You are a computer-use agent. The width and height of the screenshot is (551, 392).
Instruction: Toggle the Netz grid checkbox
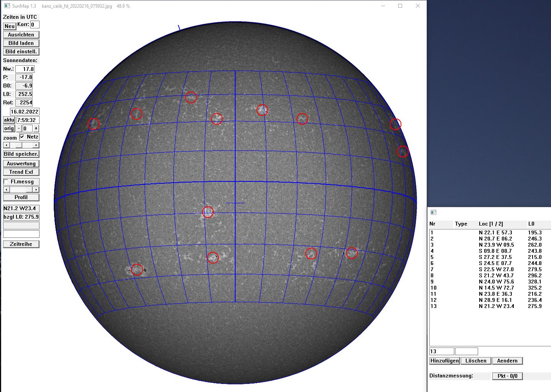22,137
